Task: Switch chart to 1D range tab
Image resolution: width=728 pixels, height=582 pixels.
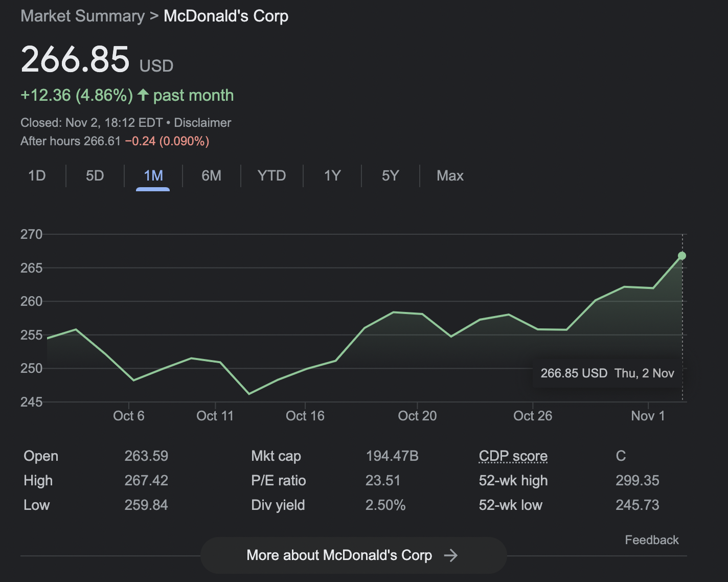Action: 37,176
